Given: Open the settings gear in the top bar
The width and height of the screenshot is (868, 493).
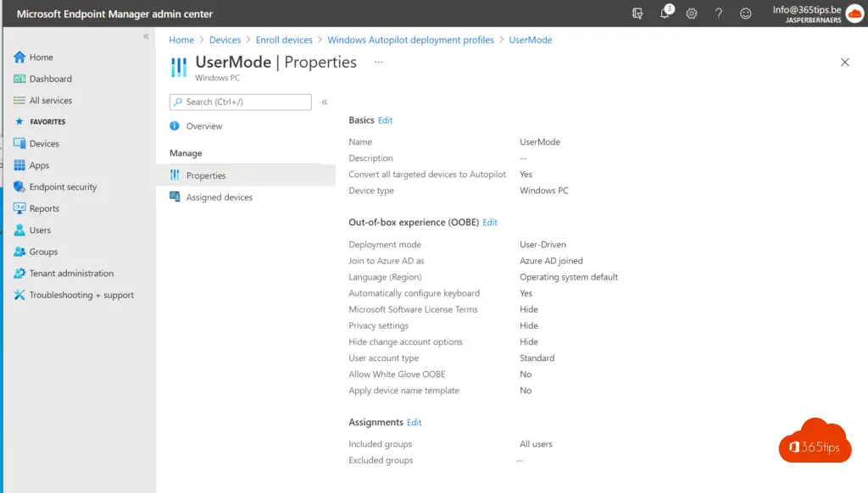Looking at the screenshot, I should coord(692,14).
